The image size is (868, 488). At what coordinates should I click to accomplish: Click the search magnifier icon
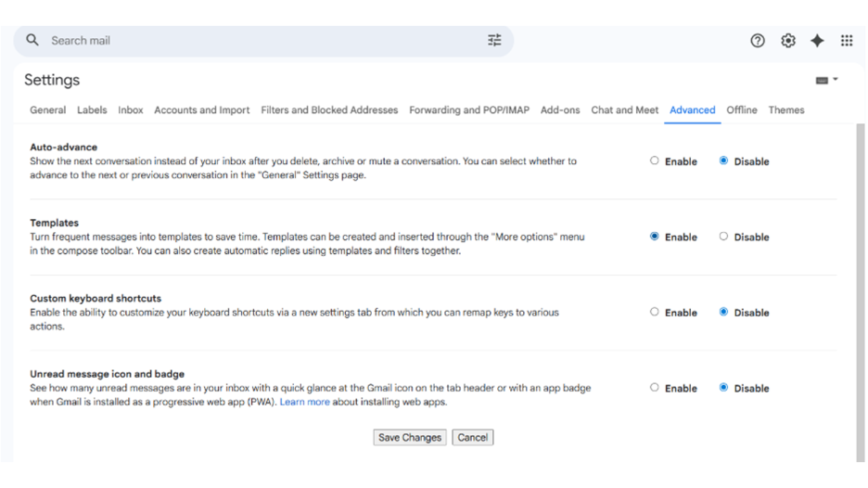(32, 40)
